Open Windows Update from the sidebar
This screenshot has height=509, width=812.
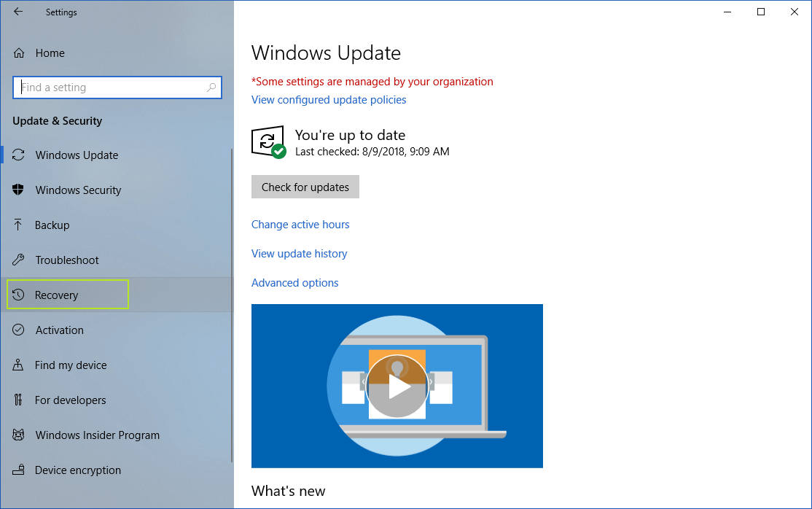(x=77, y=155)
